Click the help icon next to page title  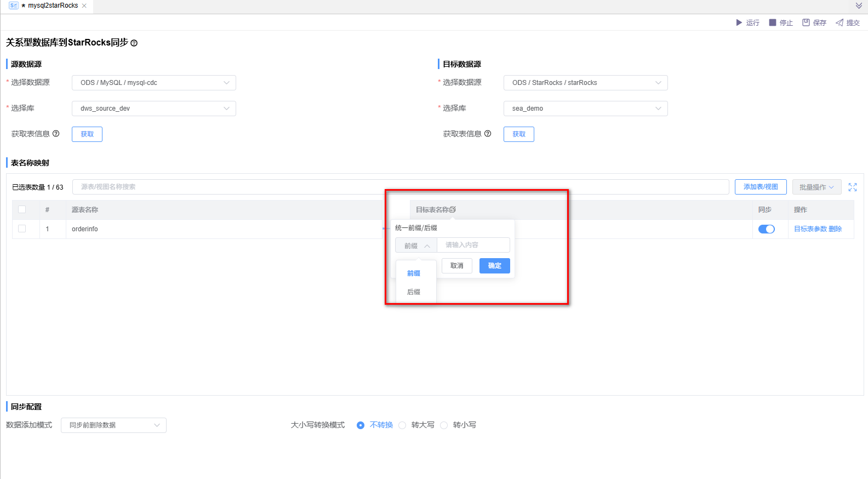click(x=134, y=43)
